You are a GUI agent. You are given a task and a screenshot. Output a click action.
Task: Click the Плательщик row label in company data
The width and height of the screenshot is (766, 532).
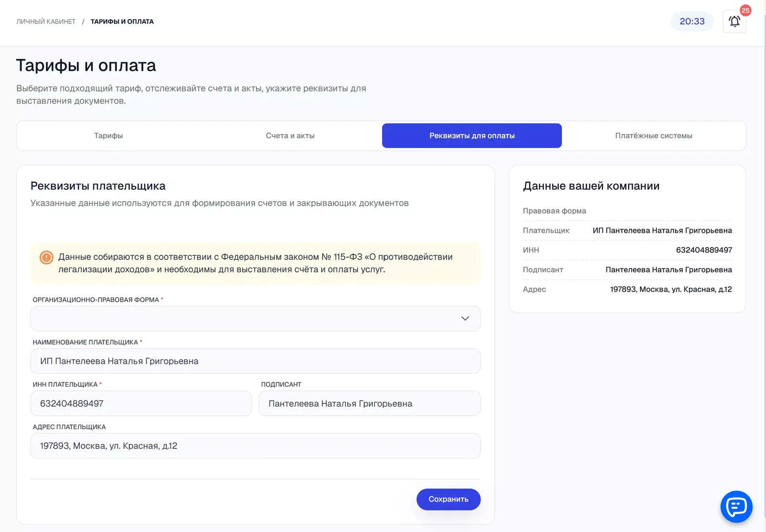tap(546, 230)
